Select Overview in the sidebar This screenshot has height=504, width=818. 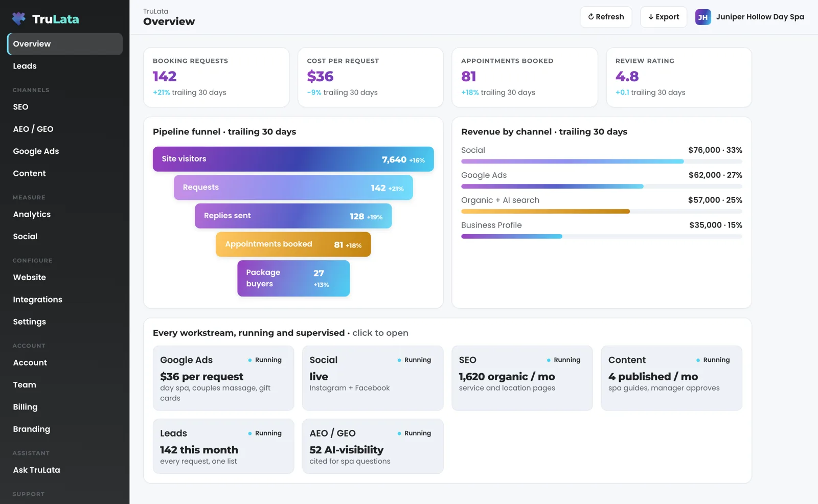[x=65, y=44]
